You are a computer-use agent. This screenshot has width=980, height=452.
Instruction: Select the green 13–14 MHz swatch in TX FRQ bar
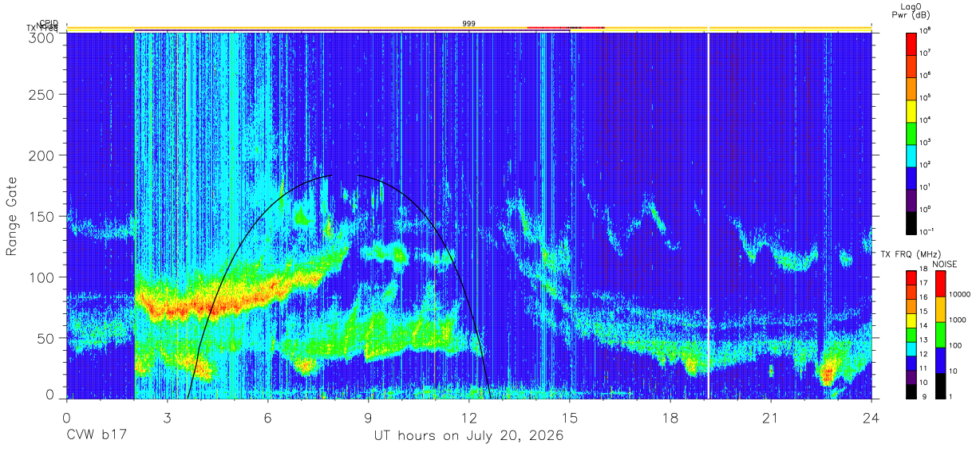coord(911,335)
